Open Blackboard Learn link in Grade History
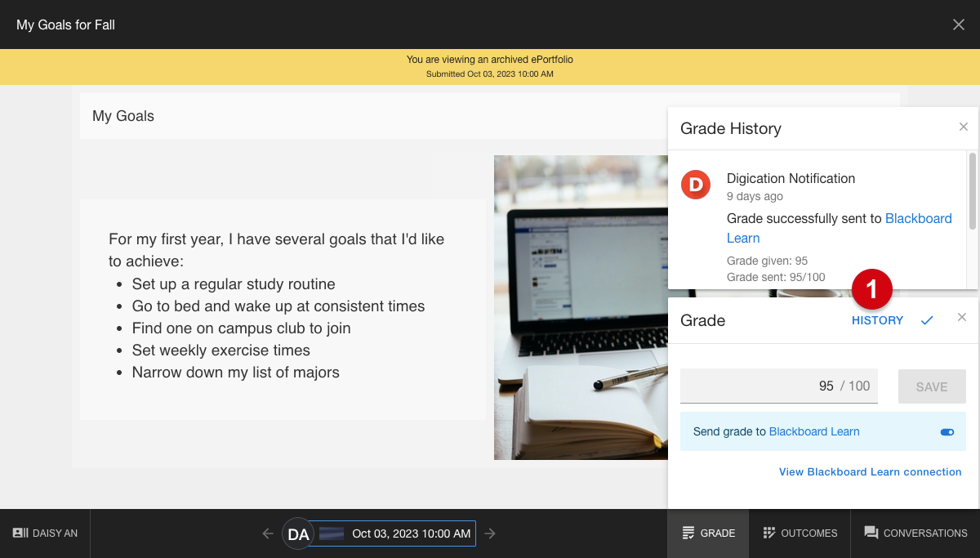This screenshot has width=980, height=558. tap(840, 228)
